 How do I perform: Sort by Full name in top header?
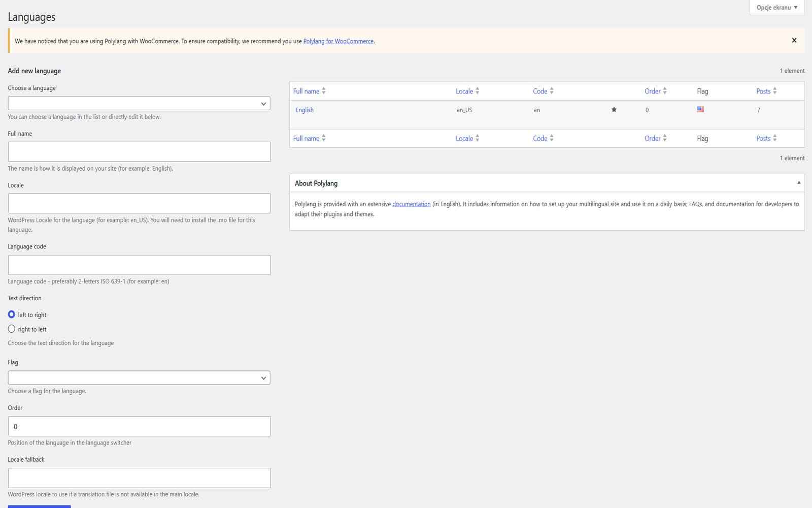(x=309, y=91)
